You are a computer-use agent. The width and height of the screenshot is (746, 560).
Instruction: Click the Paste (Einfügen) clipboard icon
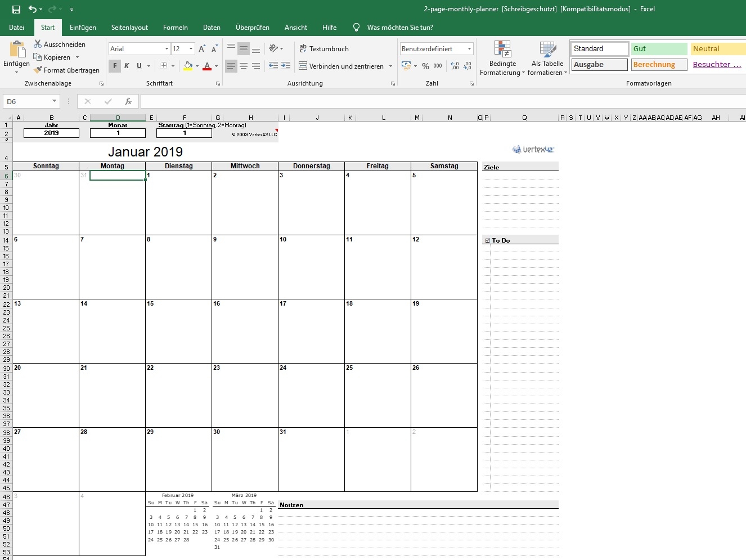(17, 50)
